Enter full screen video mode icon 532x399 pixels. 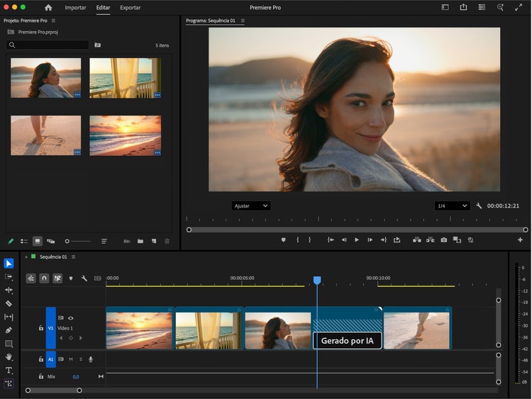519,7
